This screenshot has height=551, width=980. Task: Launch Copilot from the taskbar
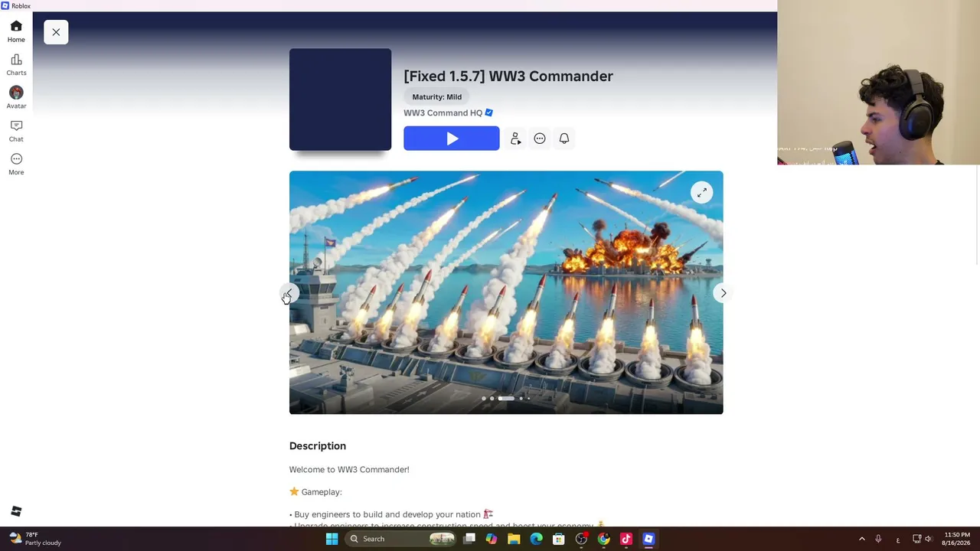tap(492, 539)
